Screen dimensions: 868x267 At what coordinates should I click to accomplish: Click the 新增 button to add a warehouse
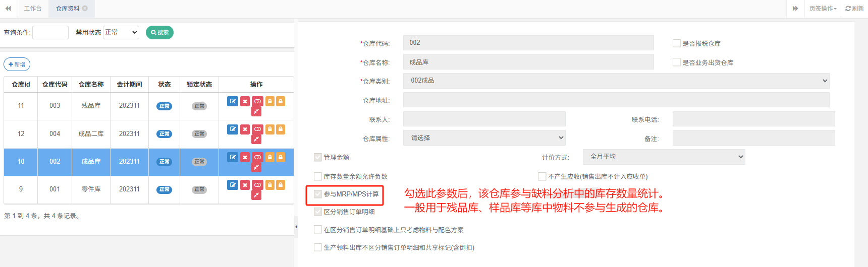[17, 64]
